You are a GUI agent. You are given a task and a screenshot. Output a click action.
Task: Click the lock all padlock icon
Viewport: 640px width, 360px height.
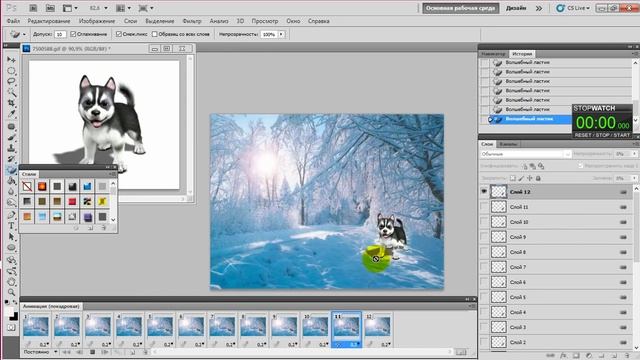point(538,178)
